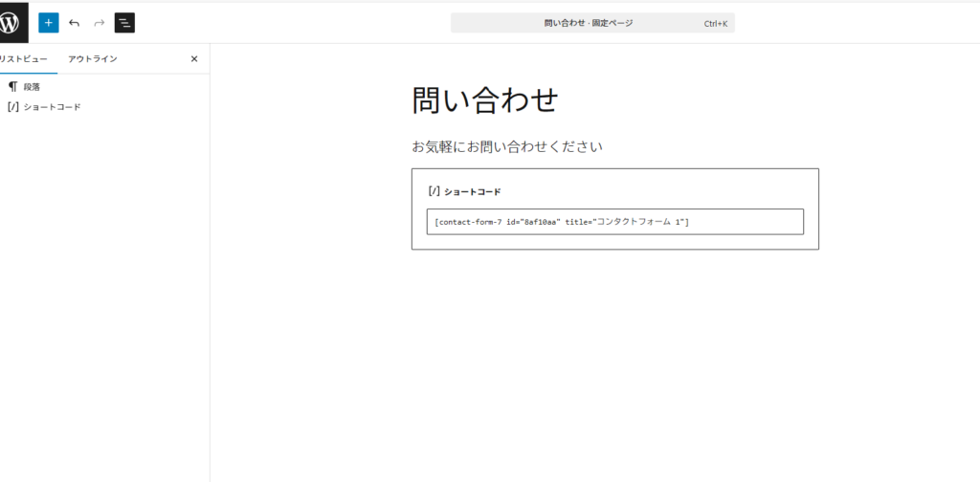
Task: Switch to the リストビュー tab
Action: point(23,59)
